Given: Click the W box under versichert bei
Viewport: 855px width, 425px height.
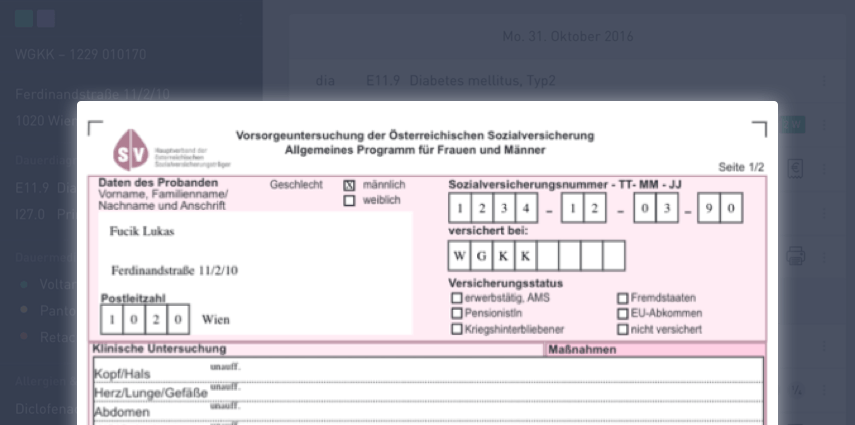Looking at the screenshot, I should (x=459, y=256).
